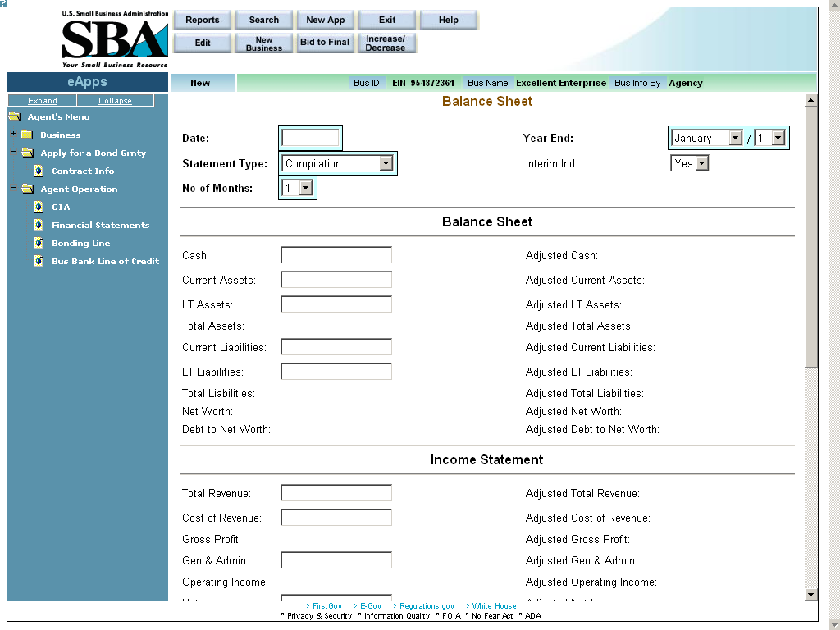Open the Statement Type dropdown
Viewport: 840px width, 630px height.
tap(386, 164)
